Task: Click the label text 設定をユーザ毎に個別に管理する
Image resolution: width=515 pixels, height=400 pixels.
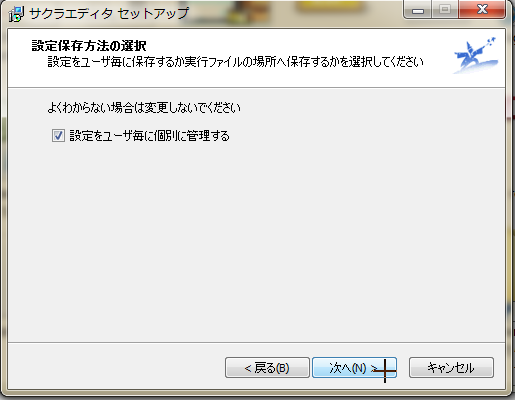Action: [x=149, y=136]
